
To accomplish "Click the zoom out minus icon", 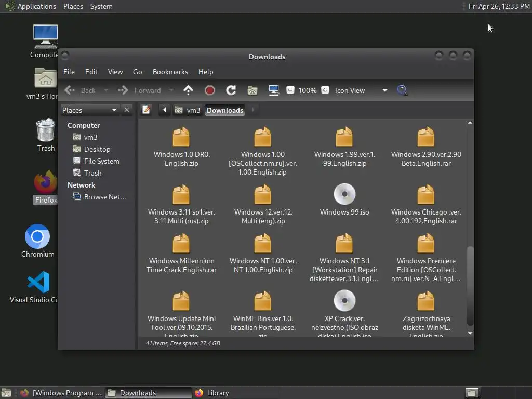I will (290, 90).
